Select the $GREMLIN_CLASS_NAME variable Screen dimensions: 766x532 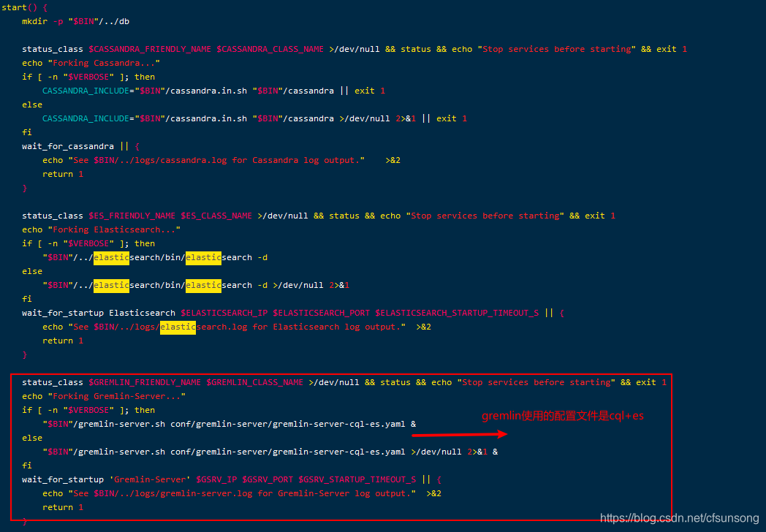click(x=254, y=382)
